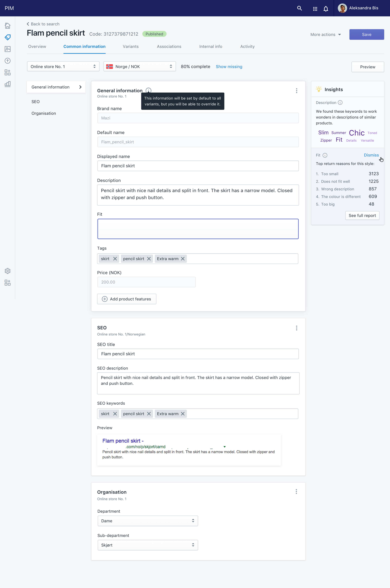Image resolution: width=390 pixels, height=588 pixels.
Task: Open the apps grid icon
Action: coord(315,9)
